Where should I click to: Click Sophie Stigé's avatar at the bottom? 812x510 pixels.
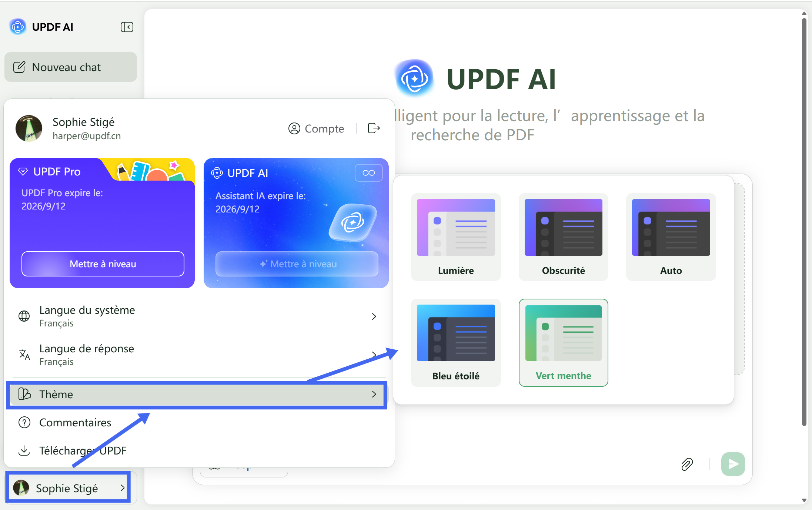click(x=21, y=488)
